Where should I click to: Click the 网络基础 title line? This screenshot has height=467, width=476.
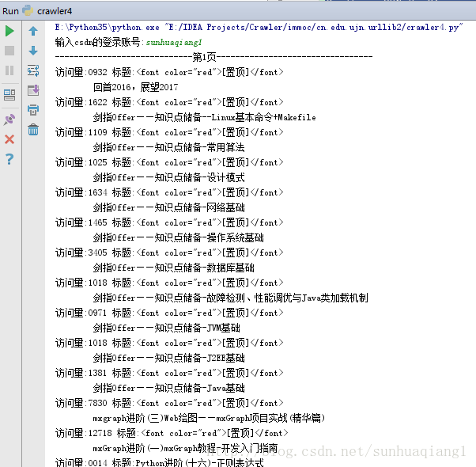(x=168, y=207)
